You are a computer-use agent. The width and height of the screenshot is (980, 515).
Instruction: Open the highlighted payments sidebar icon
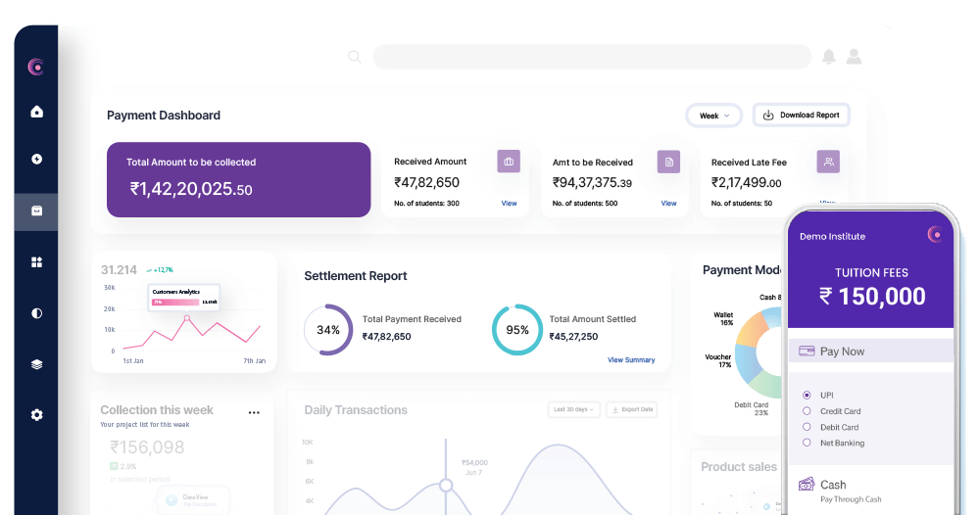tap(37, 211)
